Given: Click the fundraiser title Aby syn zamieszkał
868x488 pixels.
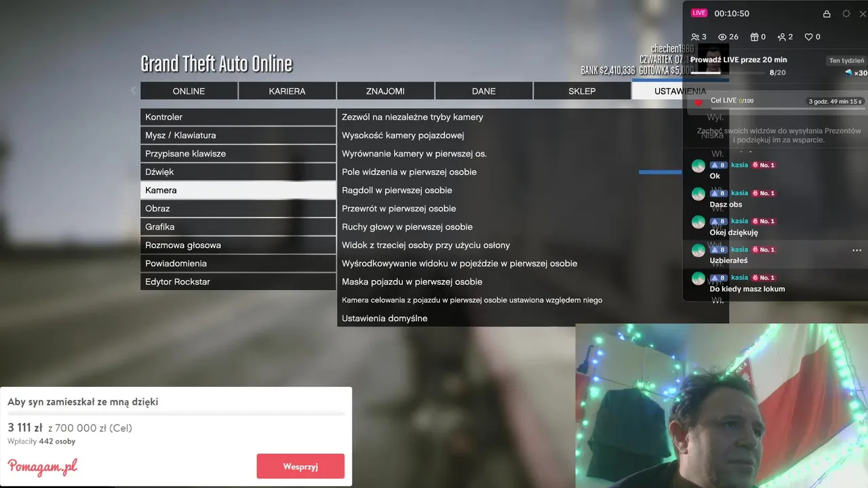Looking at the screenshot, I should (83, 402).
